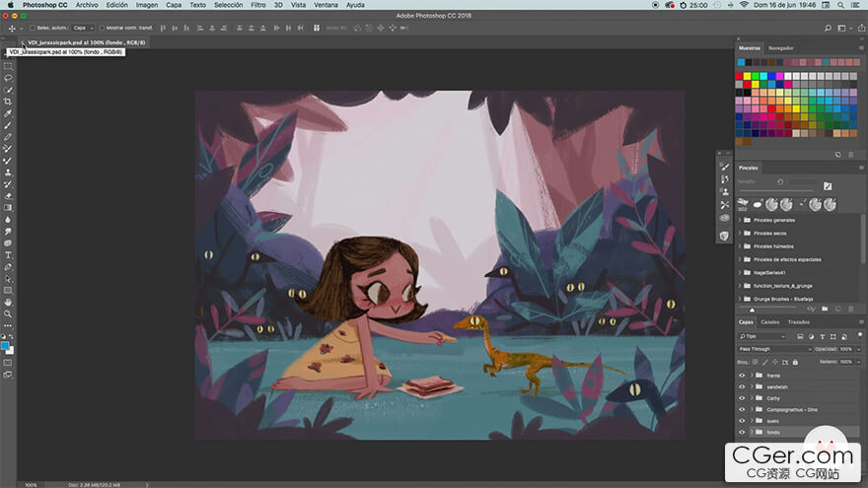Screen dimensions: 868x488
Task: Select the Crop tool
Action: tap(8, 102)
